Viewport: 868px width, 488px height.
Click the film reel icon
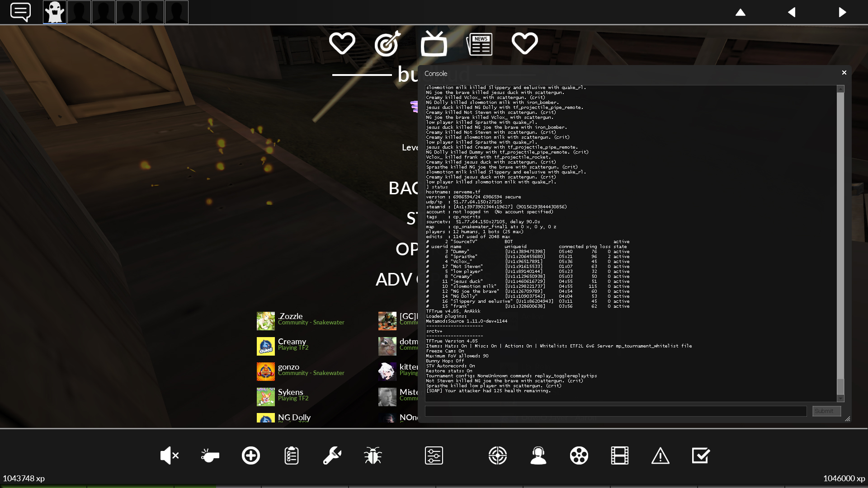coord(579,455)
